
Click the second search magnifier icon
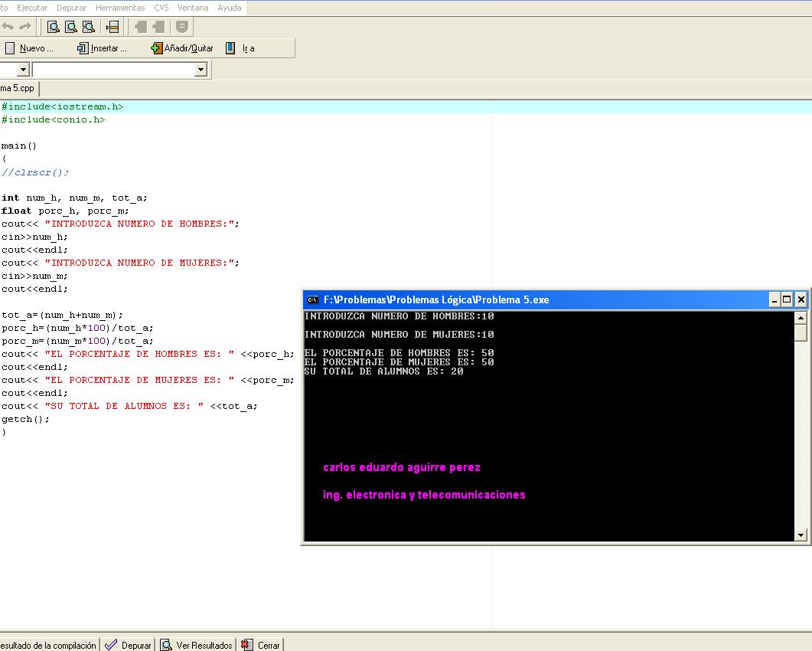pyautogui.click(x=71, y=27)
